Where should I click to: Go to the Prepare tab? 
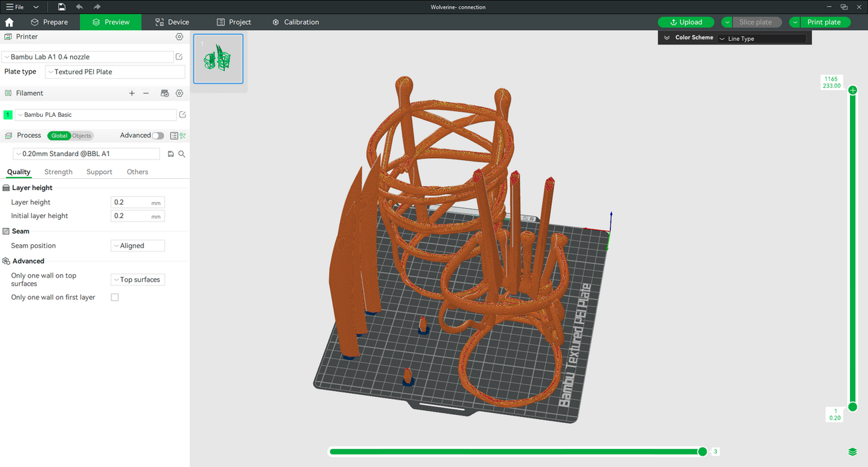[x=49, y=22]
